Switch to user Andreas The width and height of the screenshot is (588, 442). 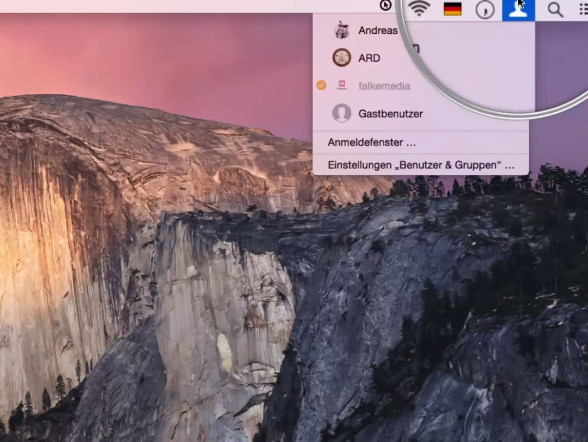pos(378,30)
